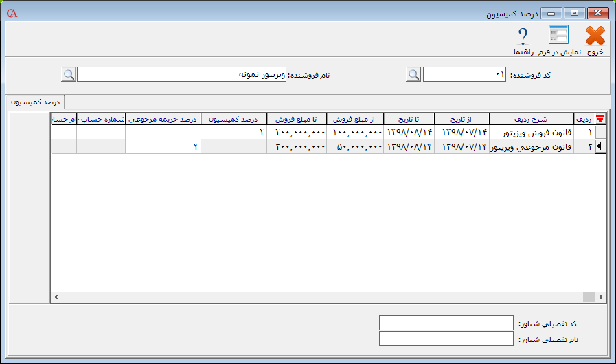This screenshot has width=616, height=364.
Task: Click the درصد جریمه مرجوعی column header
Action: [x=163, y=119]
